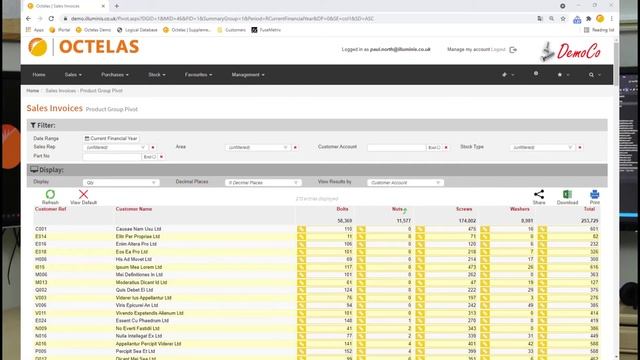Open the navbar pin dropdown

(x=507, y=75)
